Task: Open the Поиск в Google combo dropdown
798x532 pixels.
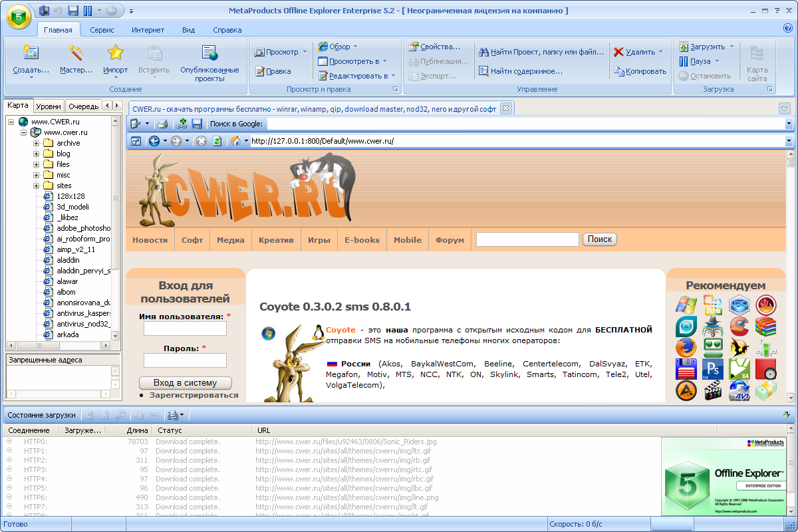Action: (x=789, y=124)
